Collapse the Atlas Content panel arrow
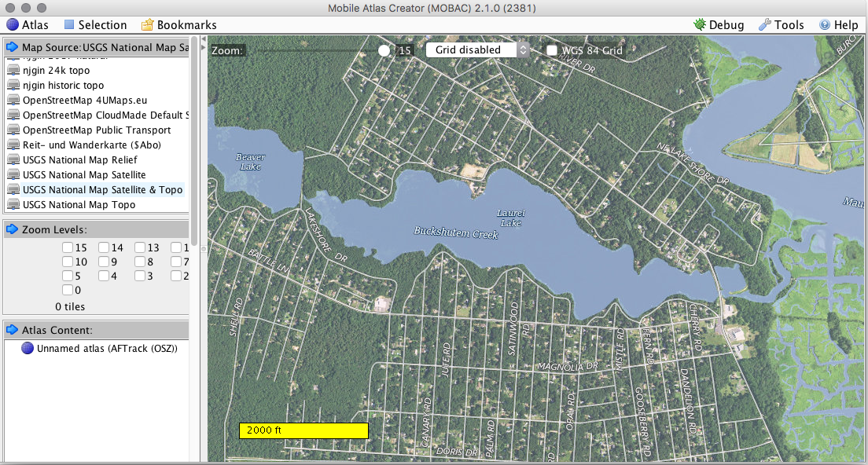 pos(12,330)
